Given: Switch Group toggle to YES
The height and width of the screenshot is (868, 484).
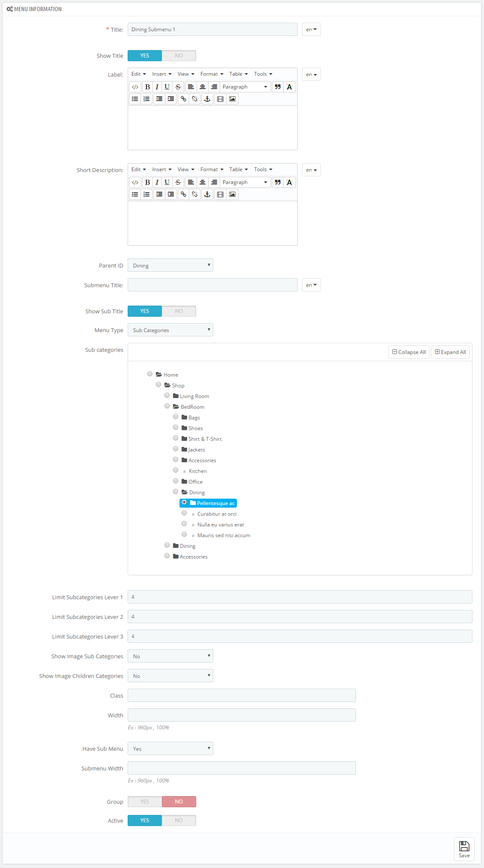Looking at the screenshot, I should (x=145, y=802).
